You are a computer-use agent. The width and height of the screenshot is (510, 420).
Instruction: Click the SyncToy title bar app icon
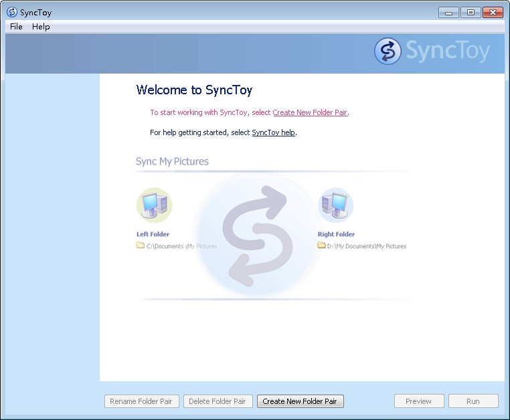(x=12, y=12)
